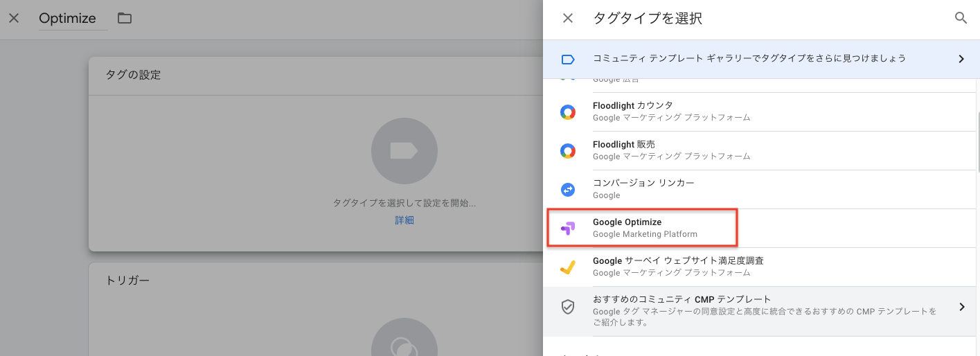Image resolution: width=980 pixels, height=356 pixels.
Task: Select the コンバージョン リンカー icon
Action: point(568,189)
